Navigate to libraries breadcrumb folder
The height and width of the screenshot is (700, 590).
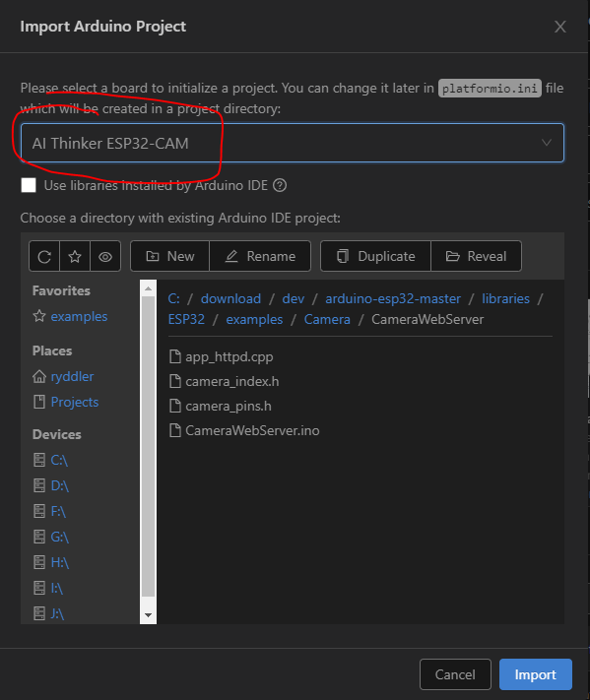[505, 298]
